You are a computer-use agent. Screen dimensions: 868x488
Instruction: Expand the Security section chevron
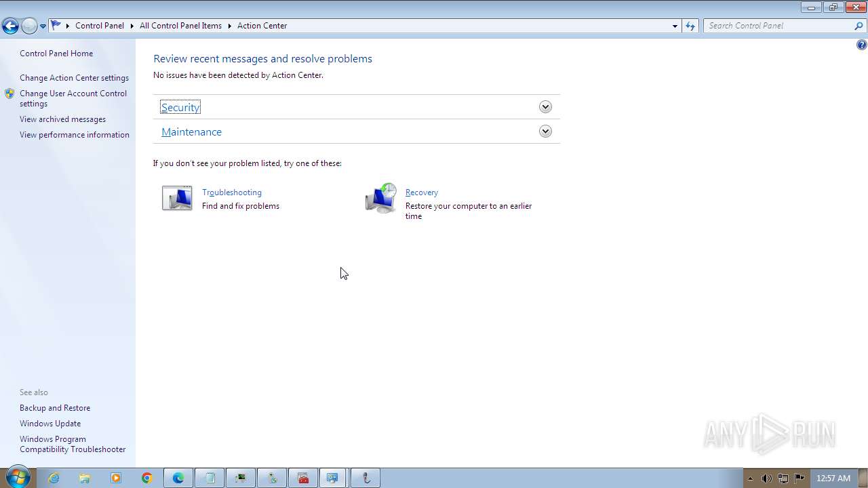[545, 107]
